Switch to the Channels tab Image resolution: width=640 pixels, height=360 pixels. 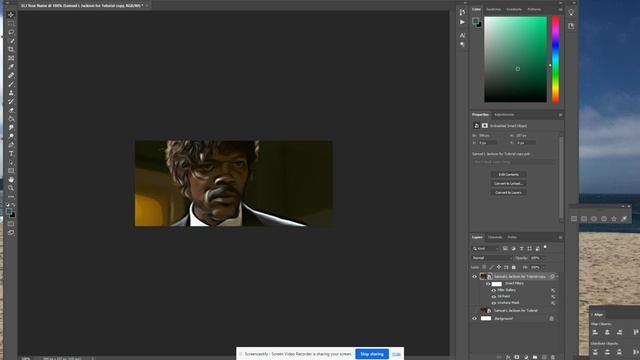495,237
